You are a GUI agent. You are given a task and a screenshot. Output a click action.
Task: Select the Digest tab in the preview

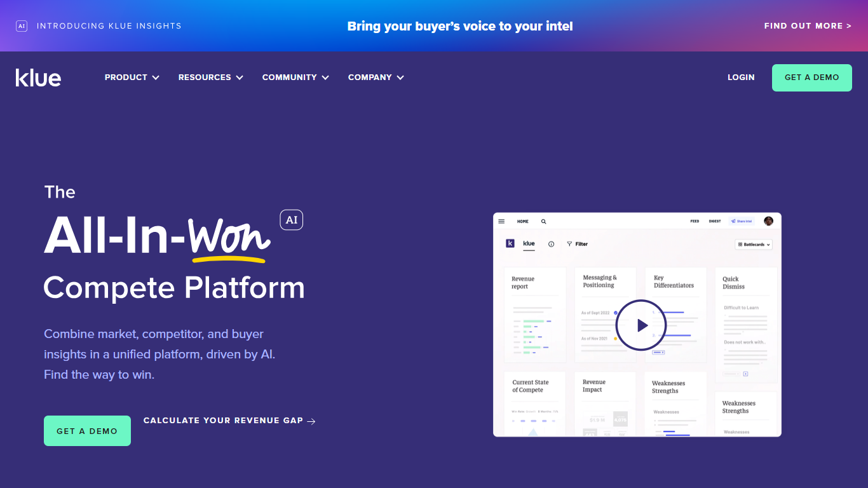tap(715, 221)
